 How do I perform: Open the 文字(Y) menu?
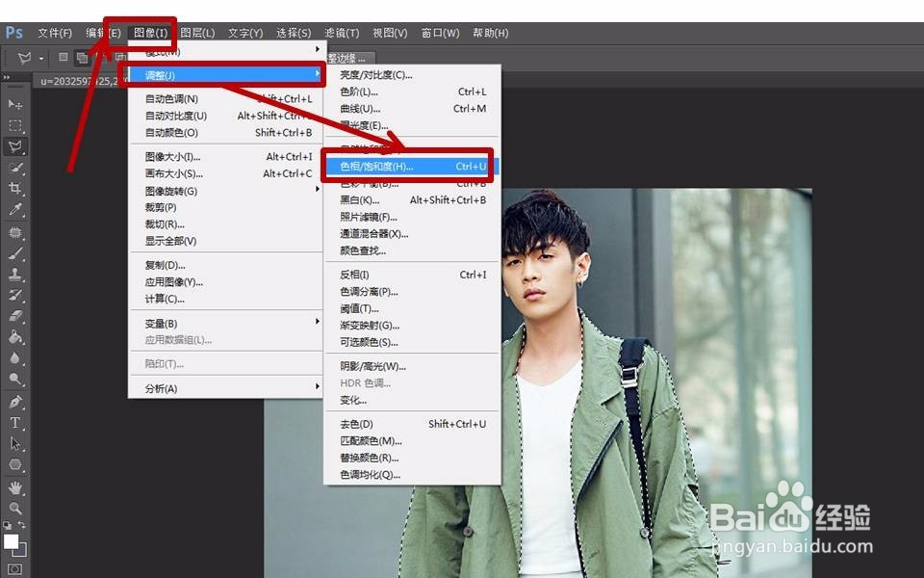[x=245, y=33]
